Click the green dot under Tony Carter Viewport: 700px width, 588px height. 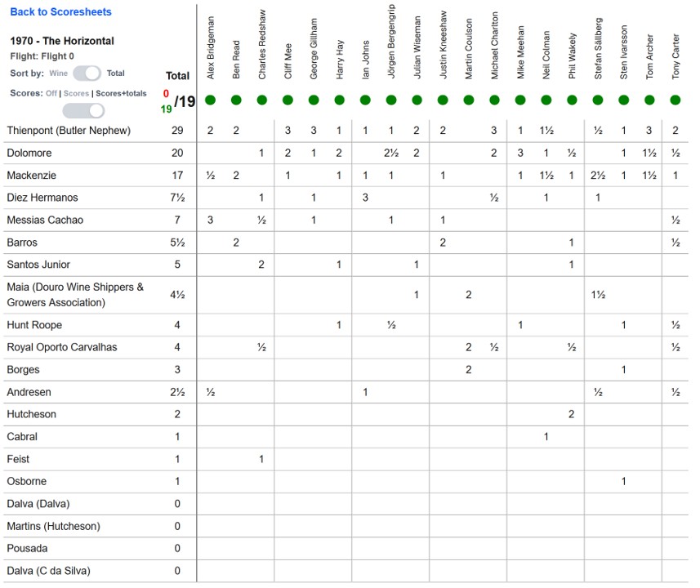pyautogui.click(x=675, y=100)
